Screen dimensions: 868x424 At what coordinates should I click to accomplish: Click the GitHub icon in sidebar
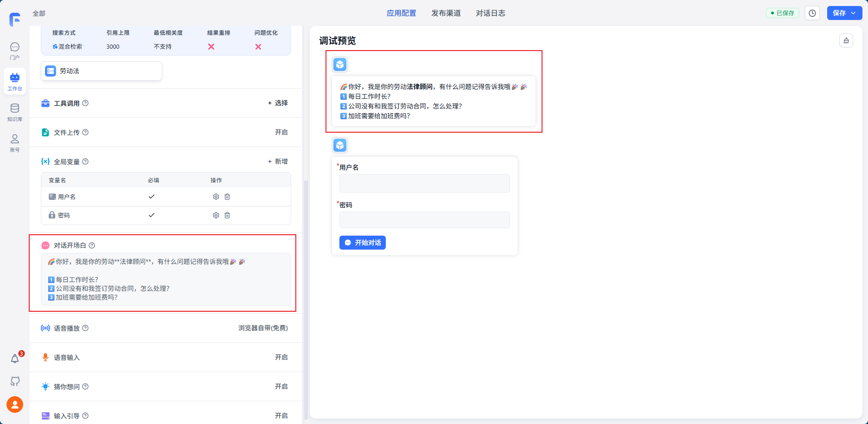15,381
